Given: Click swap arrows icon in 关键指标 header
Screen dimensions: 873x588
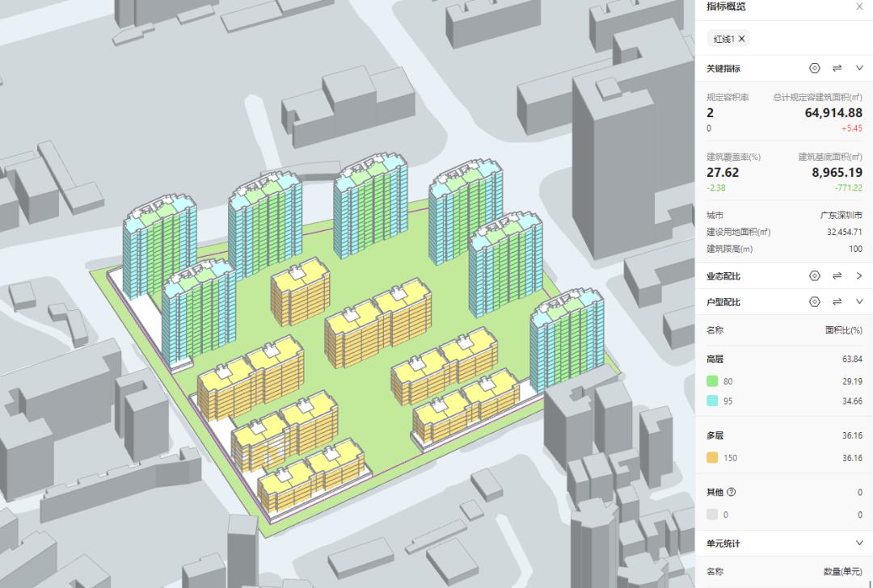Looking at the screenshot, I should (837, 69).
